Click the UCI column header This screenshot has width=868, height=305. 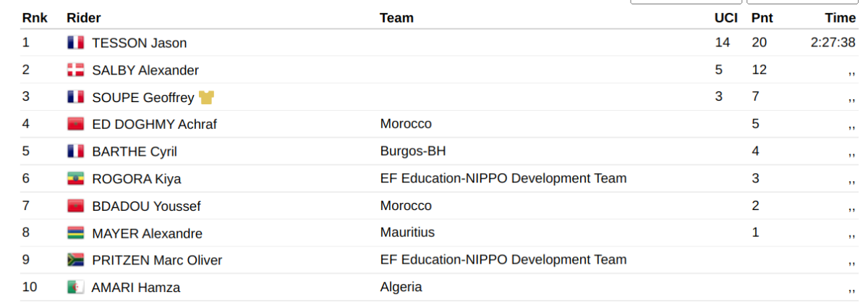click(726, 17)
